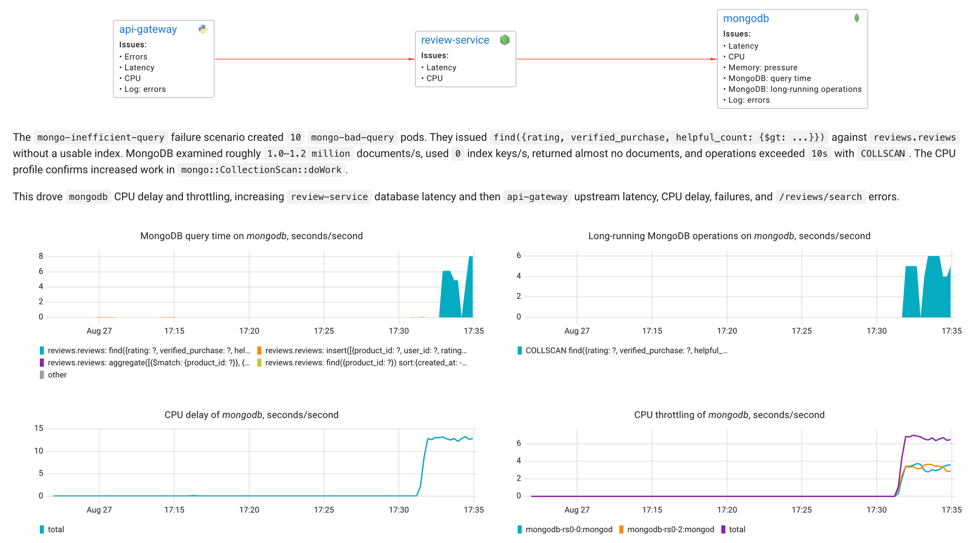The image size is (980, 543).
Task: Click the 'MongoDB query time on mongodb' chart title
Action: (252, 236)
